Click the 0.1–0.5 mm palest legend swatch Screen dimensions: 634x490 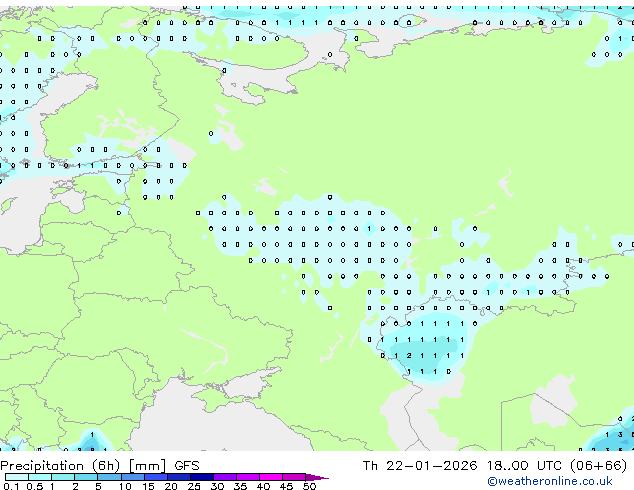tap(17, 477)
